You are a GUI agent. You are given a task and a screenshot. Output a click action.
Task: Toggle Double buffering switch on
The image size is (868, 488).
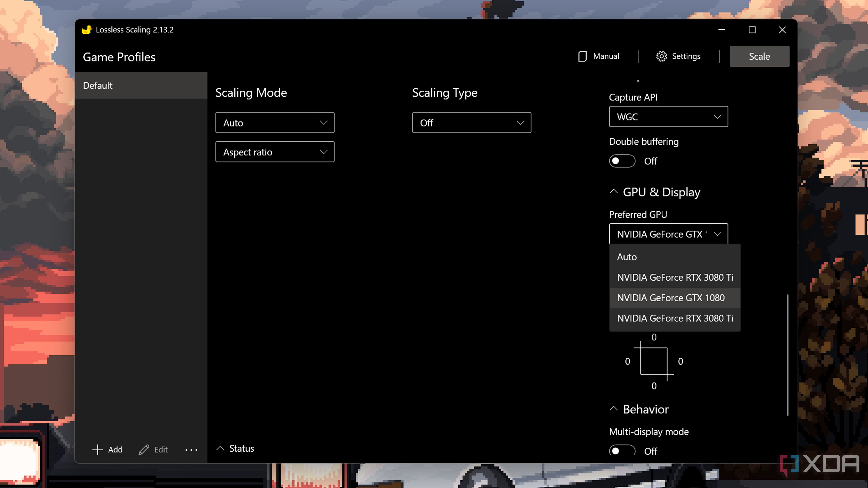click(622, 161)
